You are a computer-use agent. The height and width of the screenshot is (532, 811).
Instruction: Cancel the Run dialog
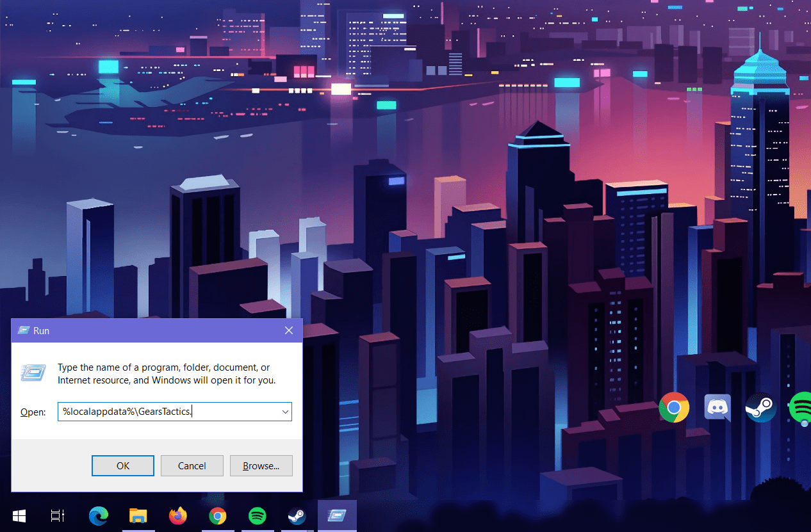(192, 466)
